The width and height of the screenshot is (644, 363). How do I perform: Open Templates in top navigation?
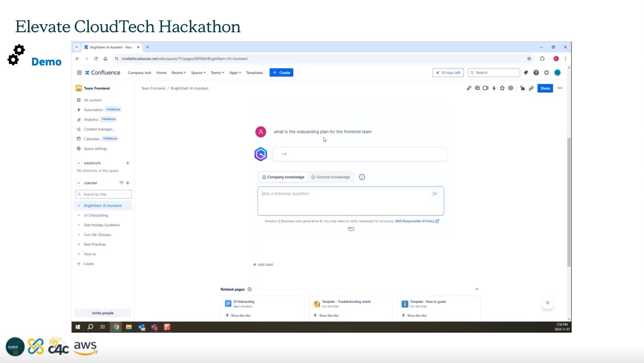click(254, 72)
